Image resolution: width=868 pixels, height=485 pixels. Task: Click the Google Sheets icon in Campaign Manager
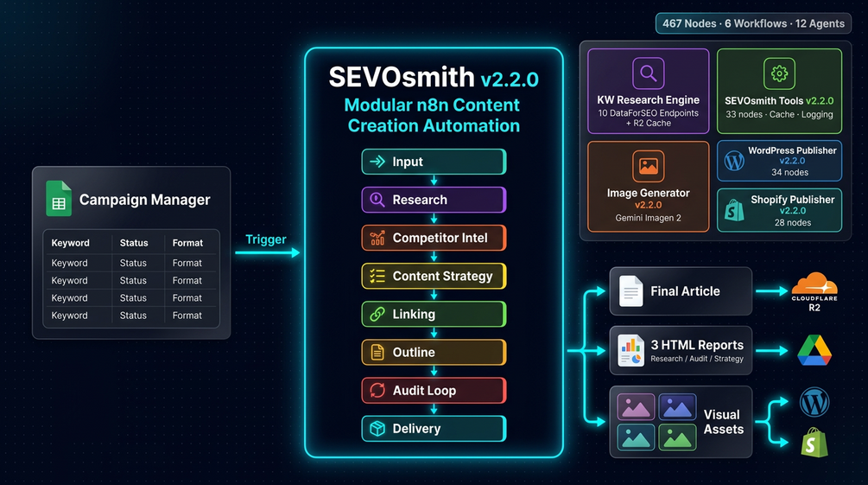click(59, 199)
